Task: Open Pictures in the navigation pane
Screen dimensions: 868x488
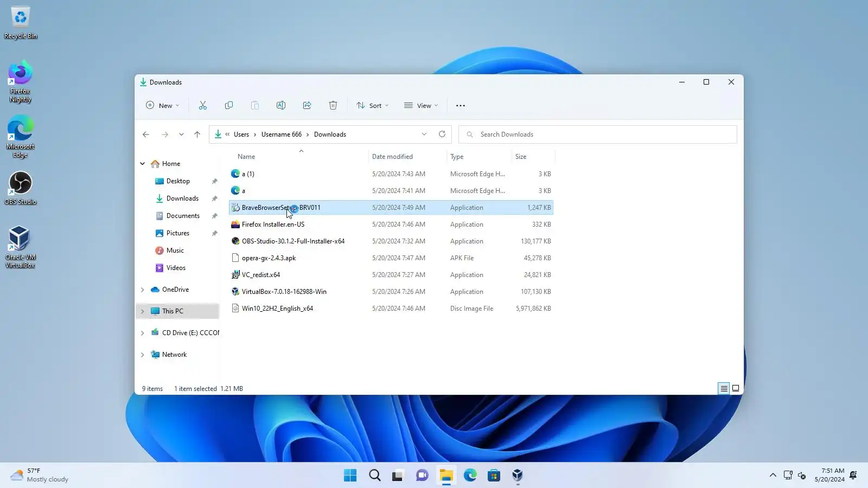Action: click(x=178, y=233)
